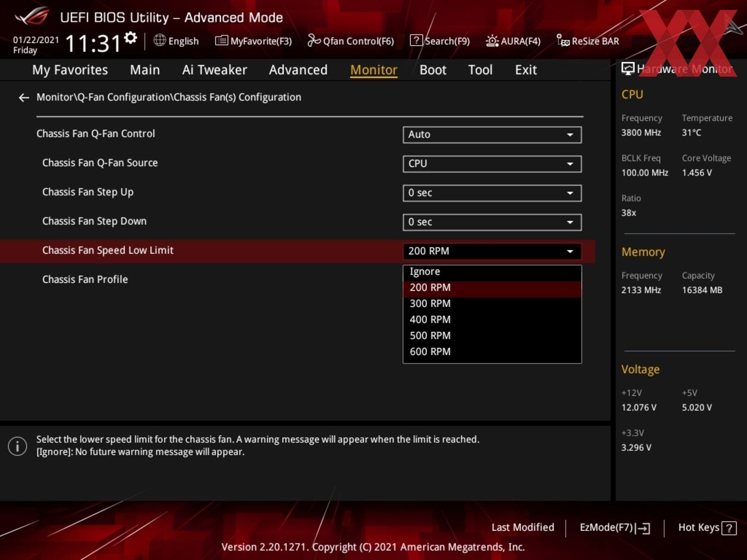Switch to EzMode(F7)
Image resolution: width=747 pixels, height=560 pixels.
[615, 528]
